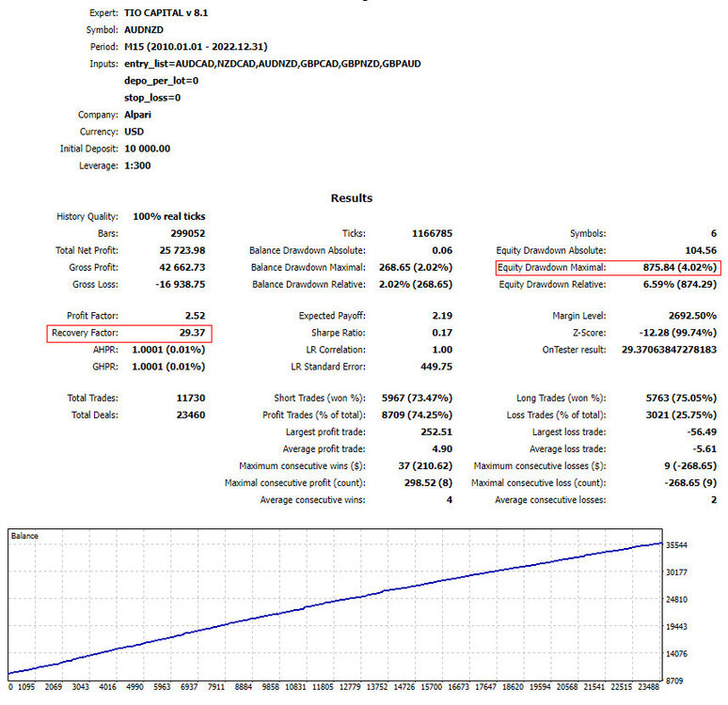Click LR standard error 449.75
The image size is (728, 705).
[436, 367]
